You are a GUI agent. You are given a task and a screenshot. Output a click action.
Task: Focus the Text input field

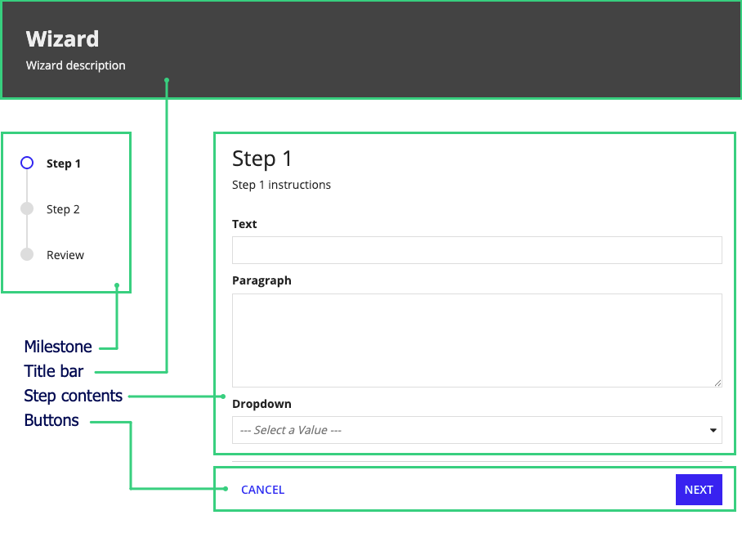477,250
